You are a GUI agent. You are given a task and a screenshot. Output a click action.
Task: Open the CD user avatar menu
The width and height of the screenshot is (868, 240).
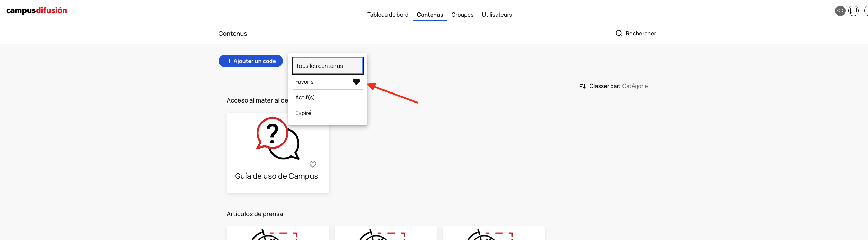click(840, 11)
